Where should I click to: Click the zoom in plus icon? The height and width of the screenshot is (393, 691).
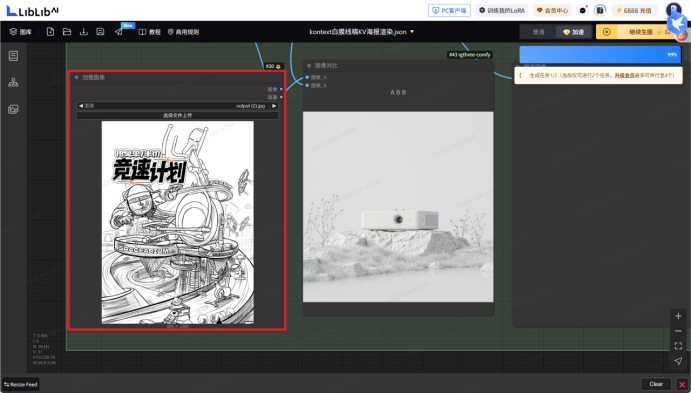[x=678, y=316]
